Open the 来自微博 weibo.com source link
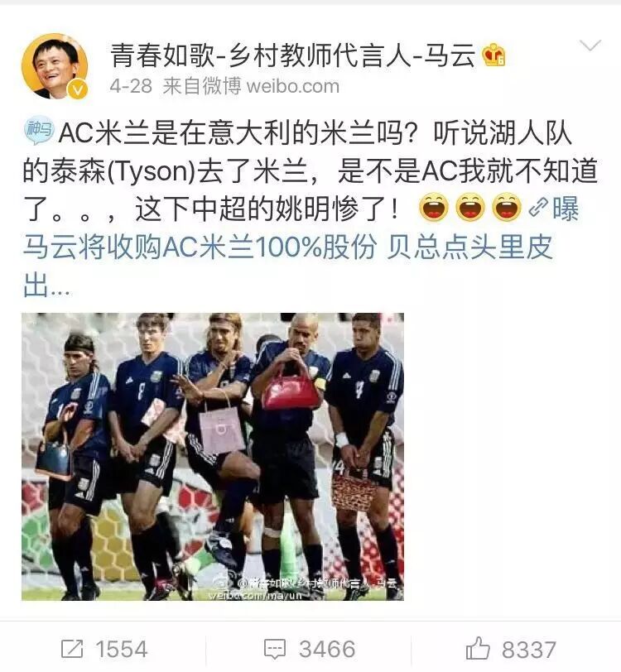The height and width of the screenshot is (672, 621). point(252,86)
